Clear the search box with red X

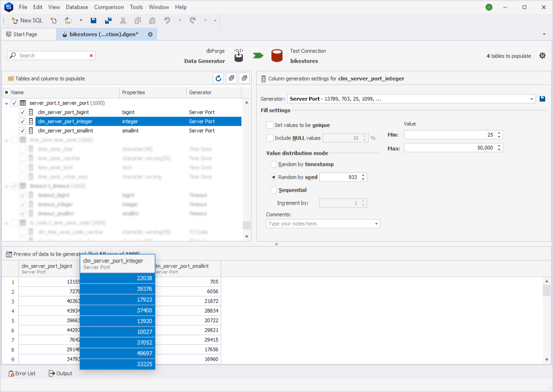91,55
